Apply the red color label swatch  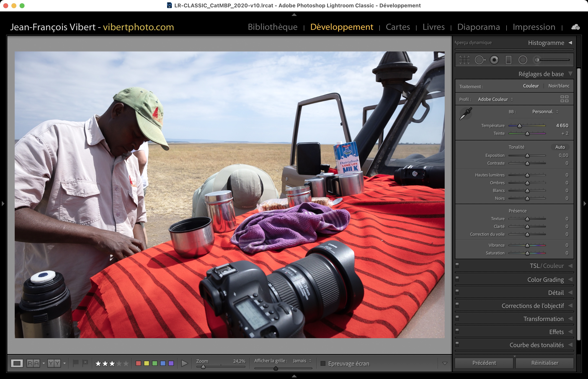point(138,363)
